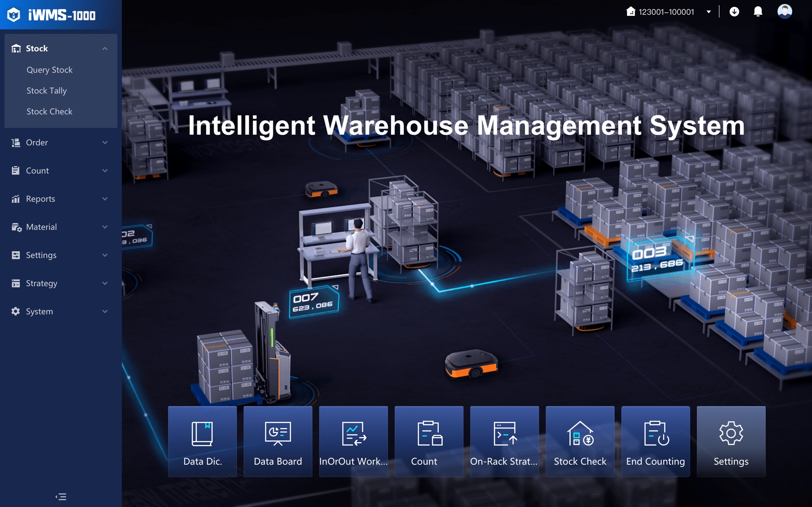The image size is (812, 507).
Task: Expand the Order menu section
Action: [60, 142]
